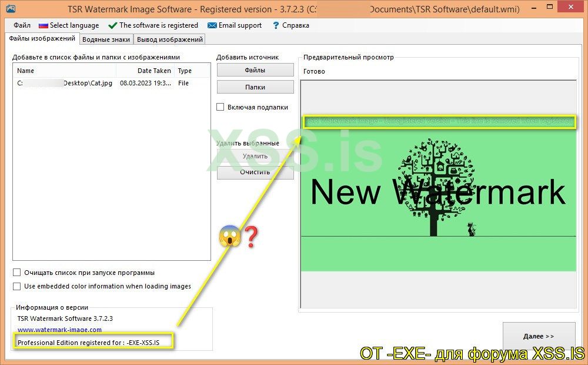This screenshot has height=365, width=588.
Task: Select the Cat.jpg file row
Action: (111, 83)
